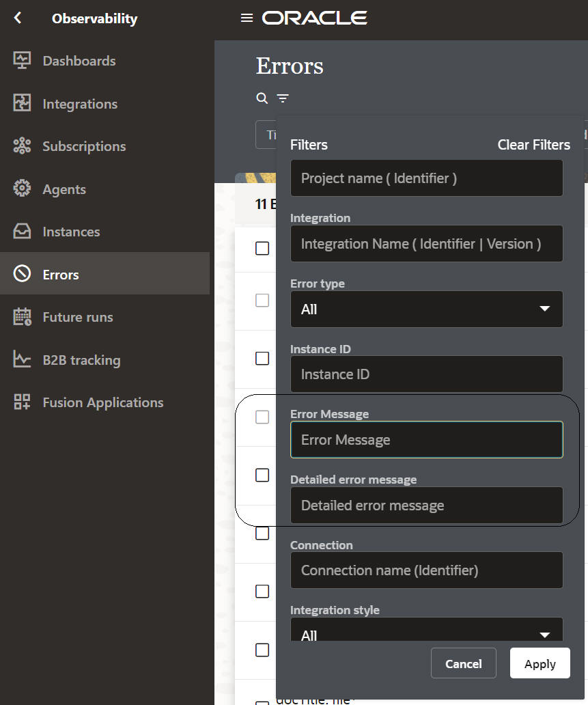Click the Fusion Applications grid icon
This screenshot has width=588, height=705.
coord(22,402)
